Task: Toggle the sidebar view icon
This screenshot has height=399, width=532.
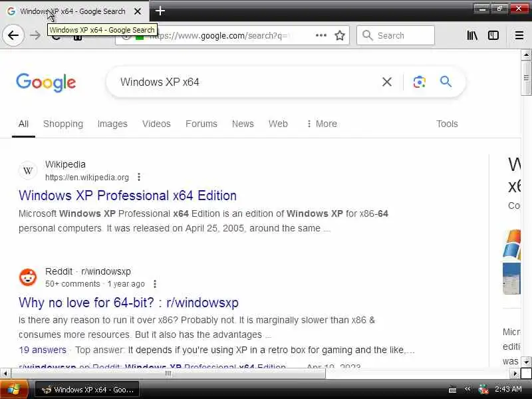Action: tap(493, 35)
